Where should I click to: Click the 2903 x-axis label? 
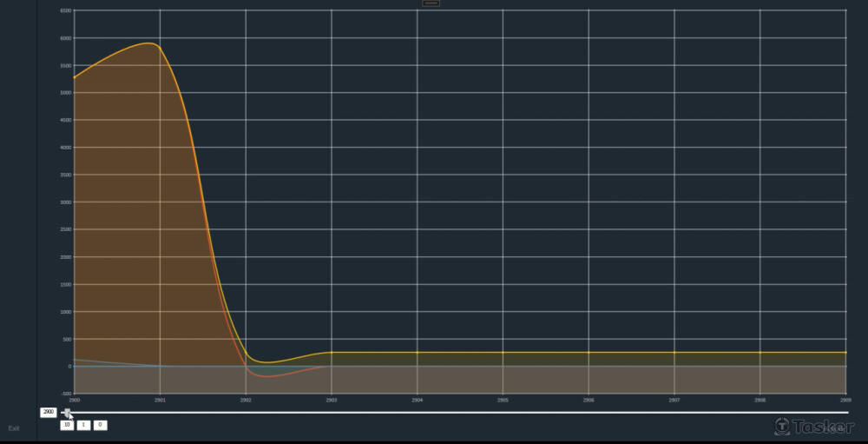(x=332, y=401)
